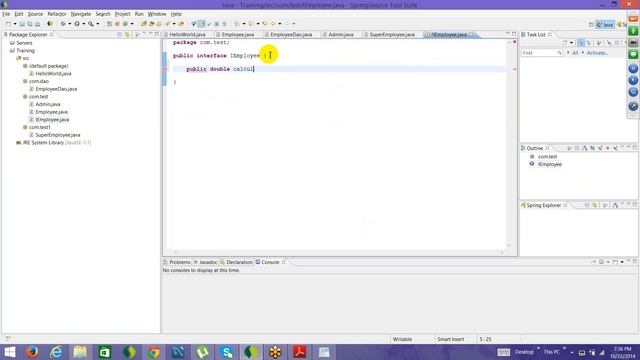
Task: Click the External Tools run icon
Action: coord(91,24)
